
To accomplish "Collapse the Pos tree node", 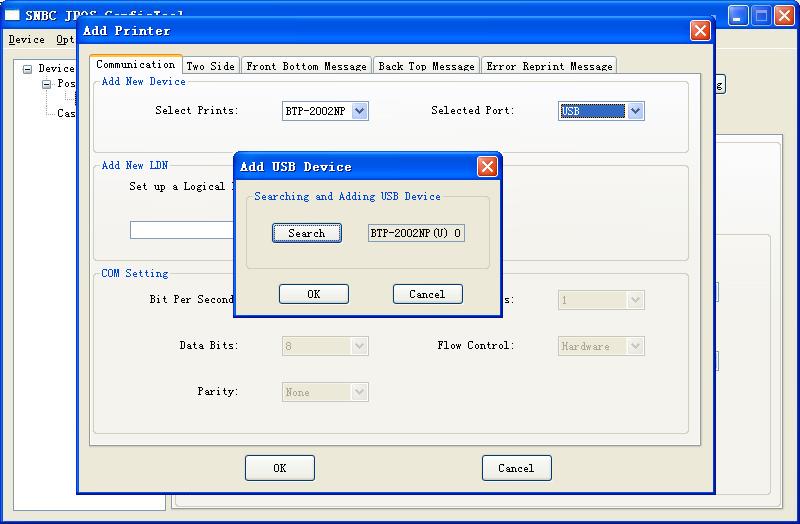I will tap(46, 84).
